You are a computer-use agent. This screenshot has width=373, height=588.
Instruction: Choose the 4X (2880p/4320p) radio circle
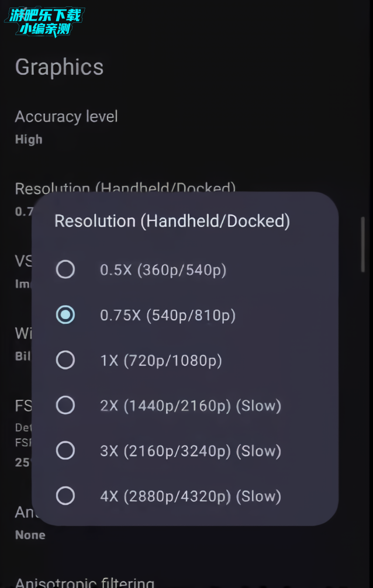click(x=65, y=496)
